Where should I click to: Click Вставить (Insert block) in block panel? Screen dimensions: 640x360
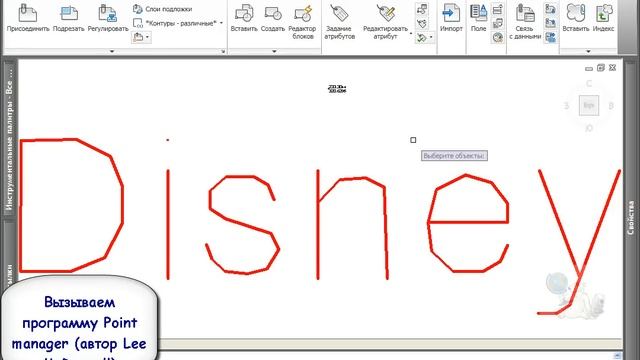pyautogui.click(x=244, y=18)
